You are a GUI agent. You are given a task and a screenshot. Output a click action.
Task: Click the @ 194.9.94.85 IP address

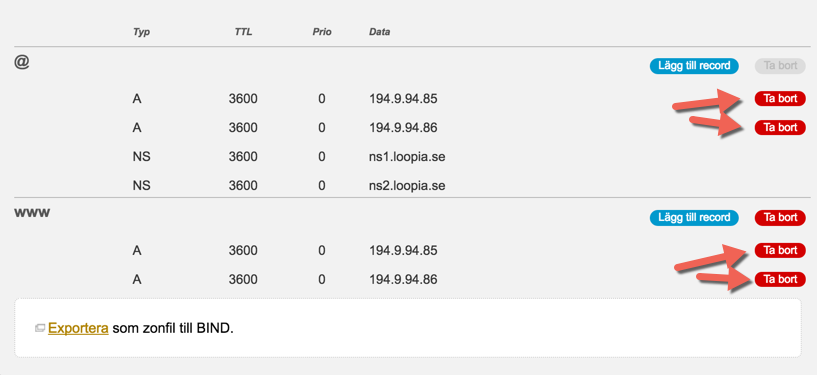[x=403, y=98]
